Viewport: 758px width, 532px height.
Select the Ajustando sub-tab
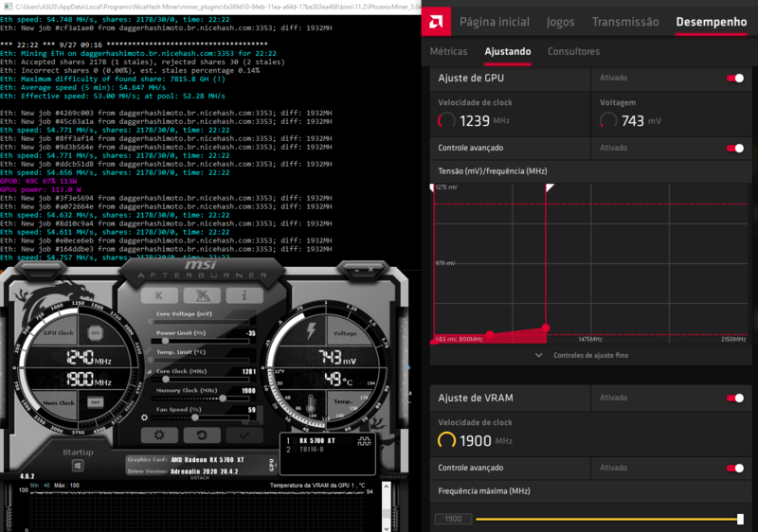click(508, 51)
